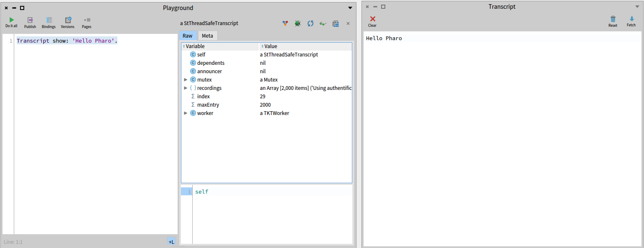Click the Fetch button in Transcript
The width and height of the screenshot is (644, 248).
click(x=631, y=21)
